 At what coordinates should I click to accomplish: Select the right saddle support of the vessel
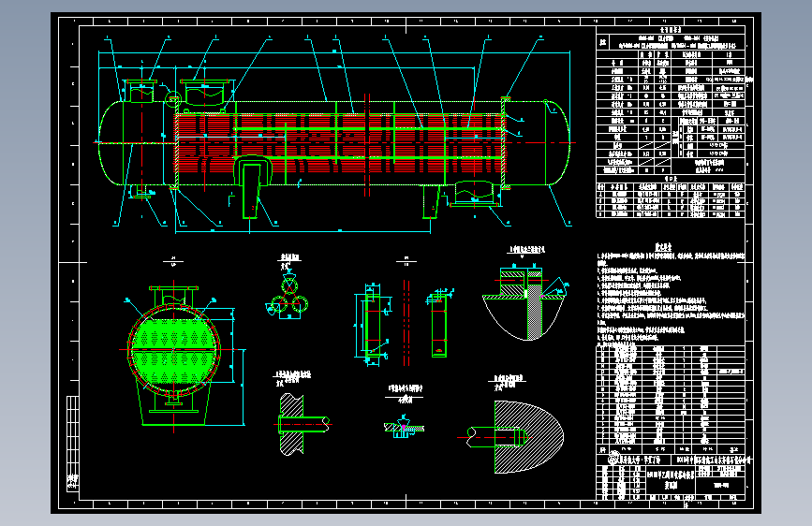[431, 202]
